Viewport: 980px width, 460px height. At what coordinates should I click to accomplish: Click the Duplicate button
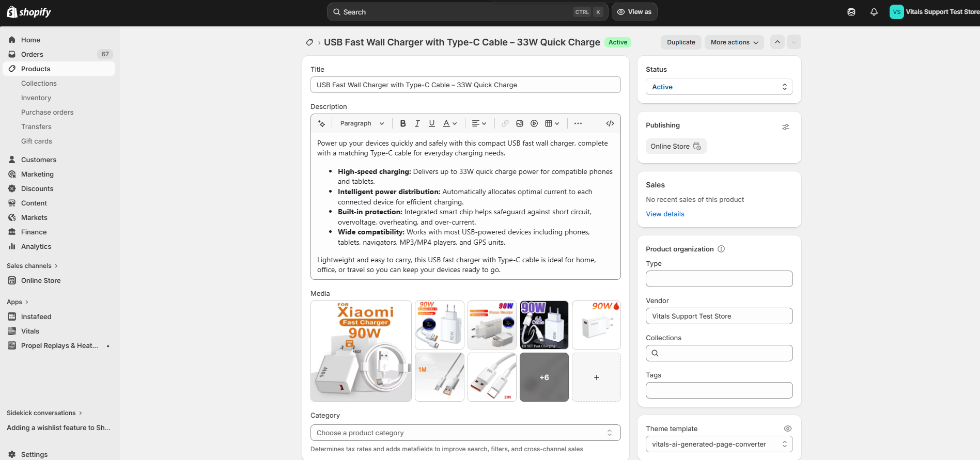(681, 42)
